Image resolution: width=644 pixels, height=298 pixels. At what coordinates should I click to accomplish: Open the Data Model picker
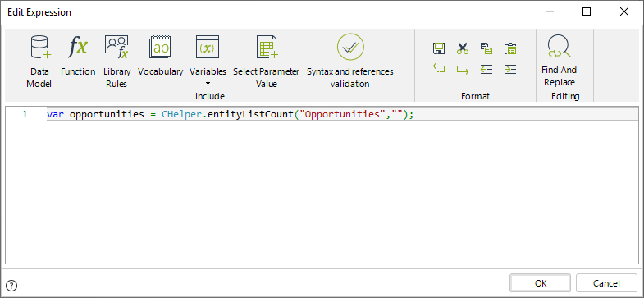(x=39, y=62)
